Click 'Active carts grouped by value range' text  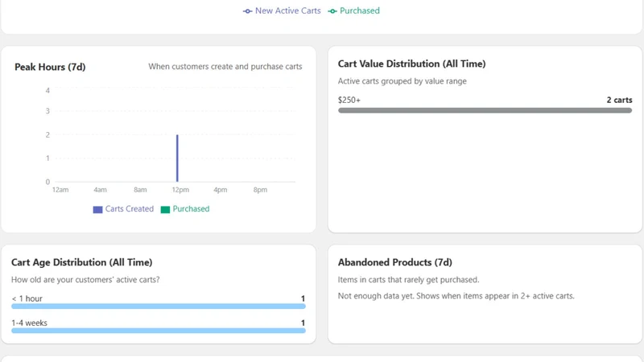click(402, 81)
